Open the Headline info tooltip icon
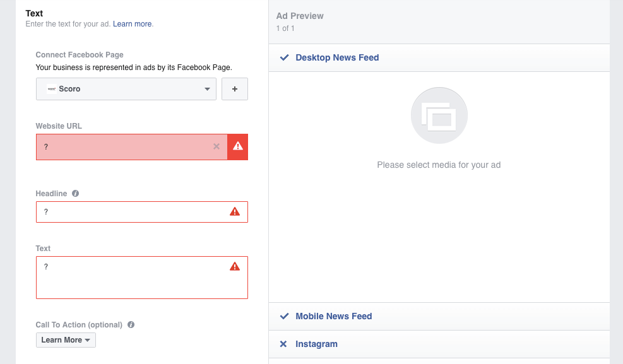 pos(76,193)
